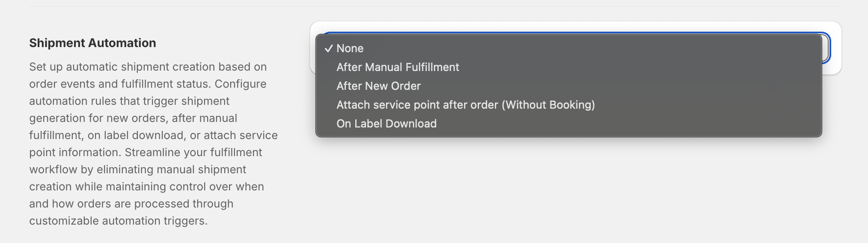Click the "generation for new orders" description line

[133, 118]
